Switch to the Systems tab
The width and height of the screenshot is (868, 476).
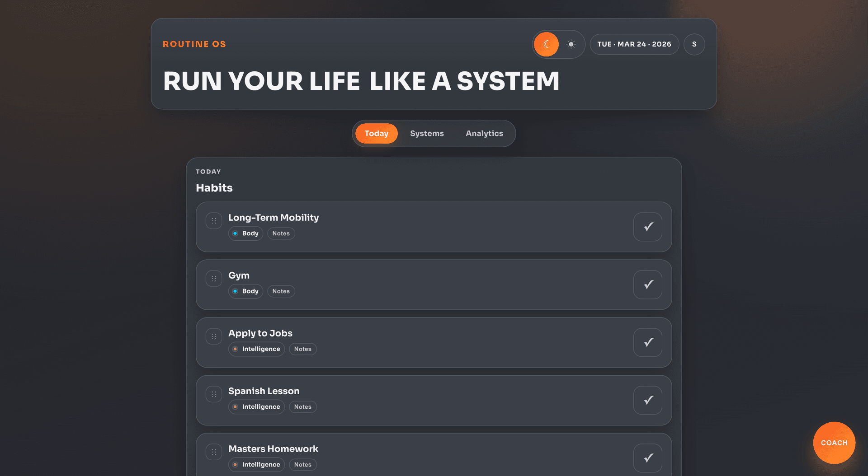click(427, 133)
